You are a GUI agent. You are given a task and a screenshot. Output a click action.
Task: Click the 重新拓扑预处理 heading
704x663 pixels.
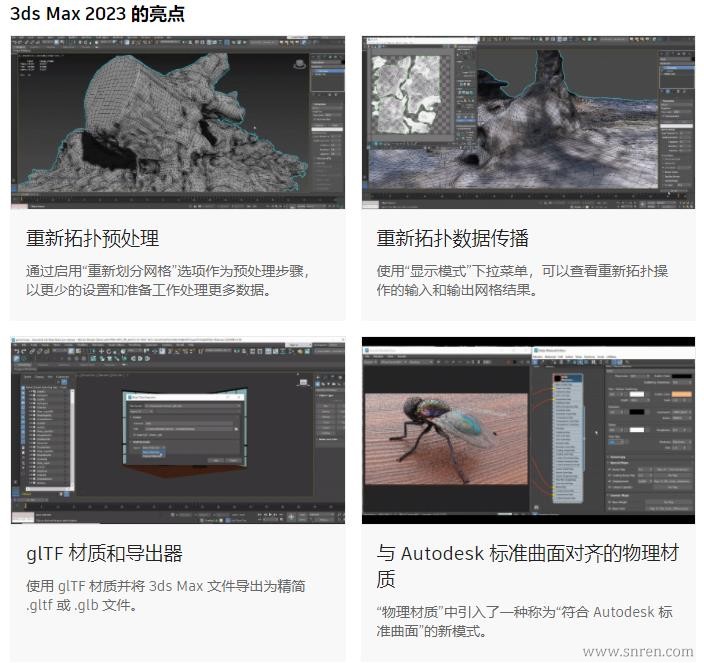point(92,238)
